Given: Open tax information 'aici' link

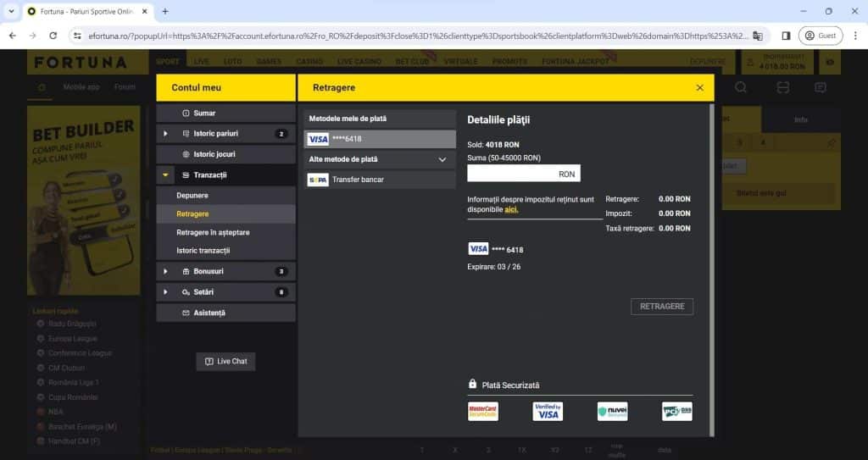Looking at the screenshot, I should click(511, 210).
